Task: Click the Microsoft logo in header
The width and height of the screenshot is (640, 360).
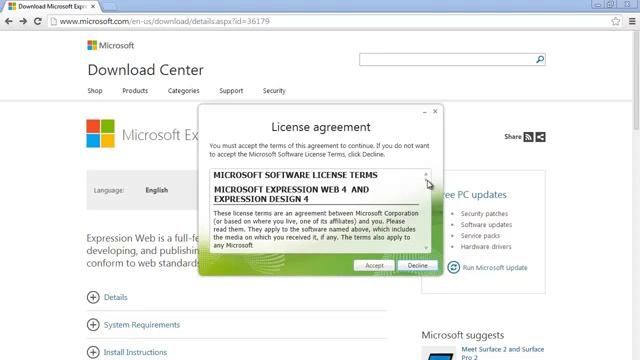Action: click(111, 45)
